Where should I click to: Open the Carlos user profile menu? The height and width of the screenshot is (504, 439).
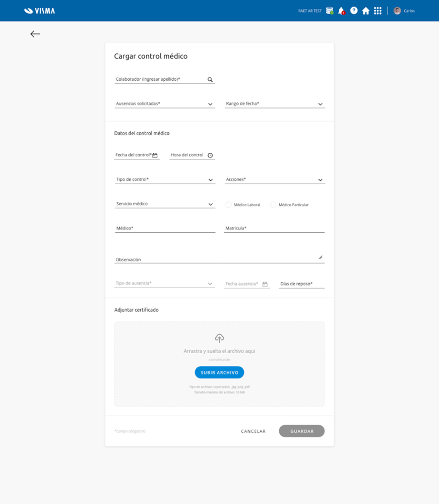click(x=404, y=11)
